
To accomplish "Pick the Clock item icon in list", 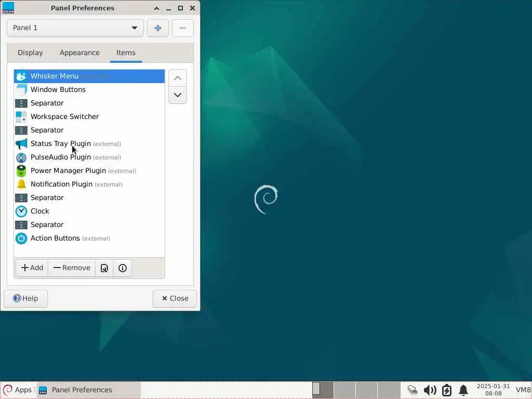I will click(21, 211).
